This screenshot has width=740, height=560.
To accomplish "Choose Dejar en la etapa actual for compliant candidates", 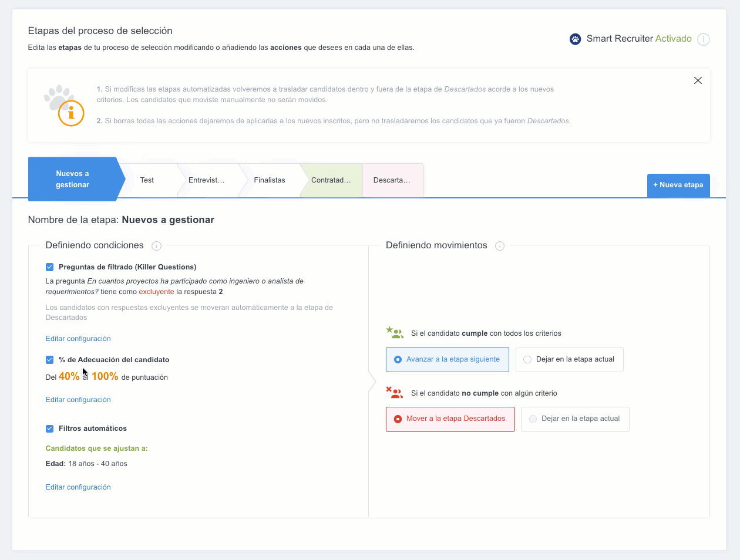I will 569,359.
